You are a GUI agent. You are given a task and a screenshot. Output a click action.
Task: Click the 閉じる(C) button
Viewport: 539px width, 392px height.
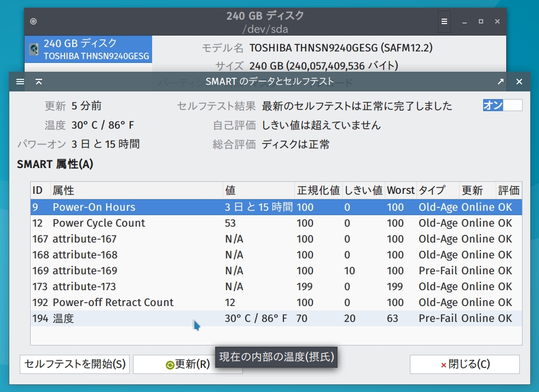coord(465,364)
